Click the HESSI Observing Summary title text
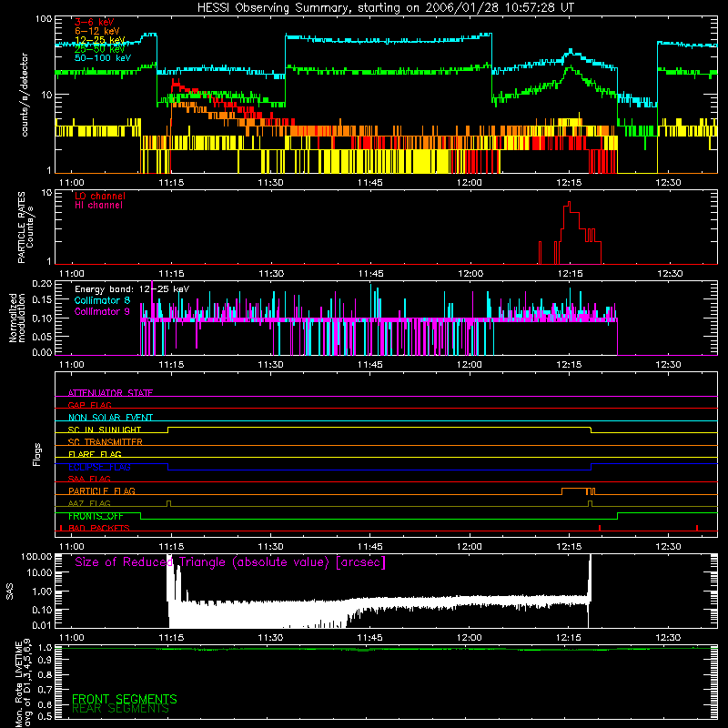The height and width of the screenshot is (728, 728). (x=385, y=7)
